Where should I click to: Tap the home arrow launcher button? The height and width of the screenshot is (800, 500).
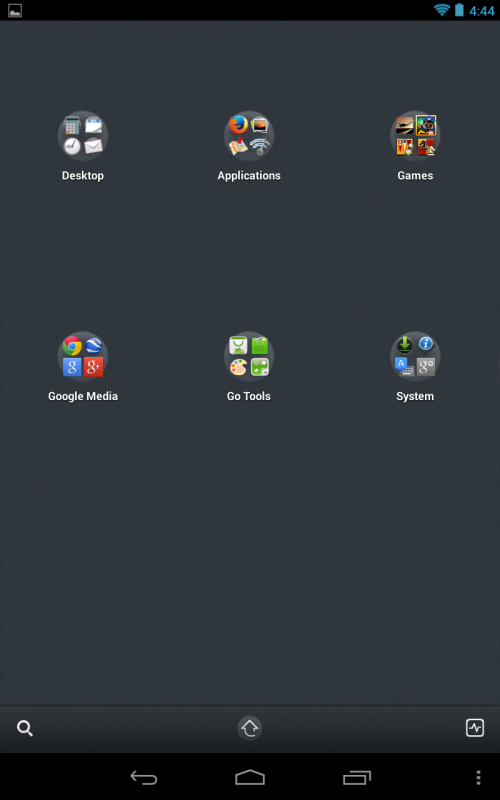point(249,728)
